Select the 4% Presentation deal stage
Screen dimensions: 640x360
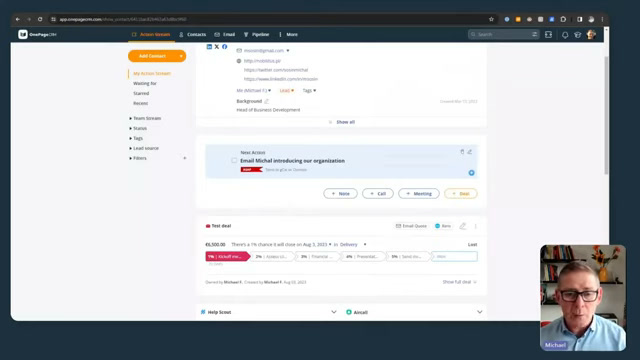click(x=362, y=257)
